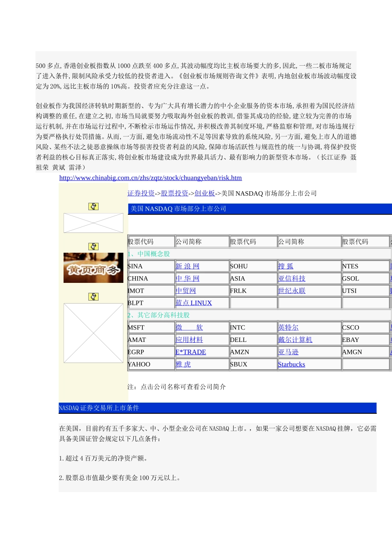
Task: Click the yellow icon above the 黄页商务 banner
Action: 93,247
